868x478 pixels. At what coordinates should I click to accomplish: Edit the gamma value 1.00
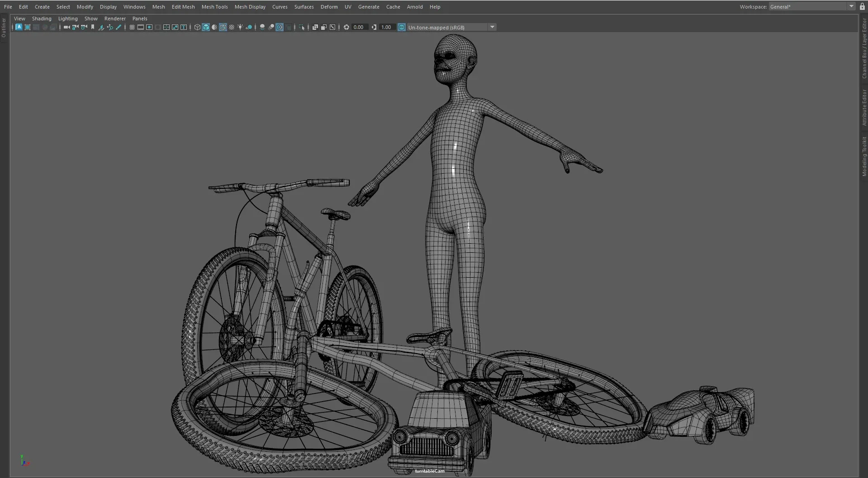coord(387,27)
